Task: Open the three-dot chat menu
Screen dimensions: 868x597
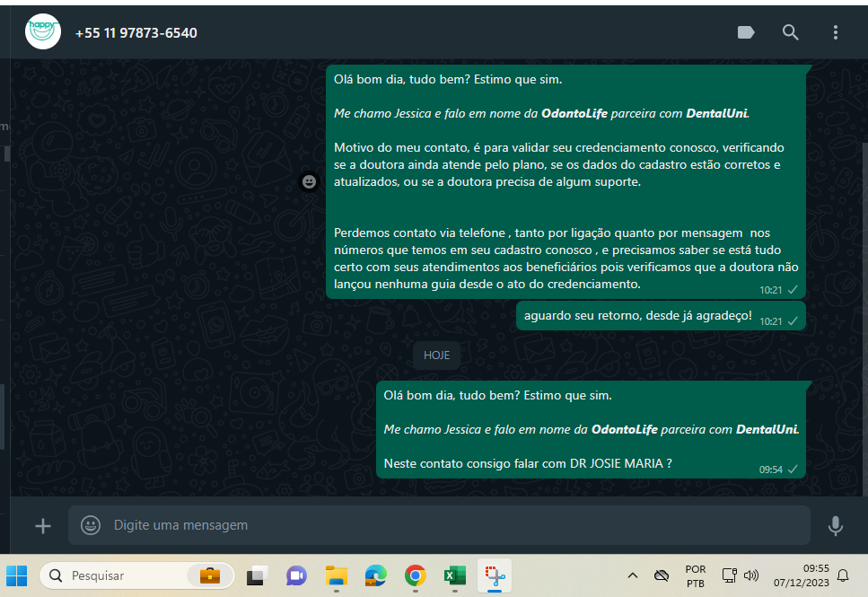Action: (836, 32)
